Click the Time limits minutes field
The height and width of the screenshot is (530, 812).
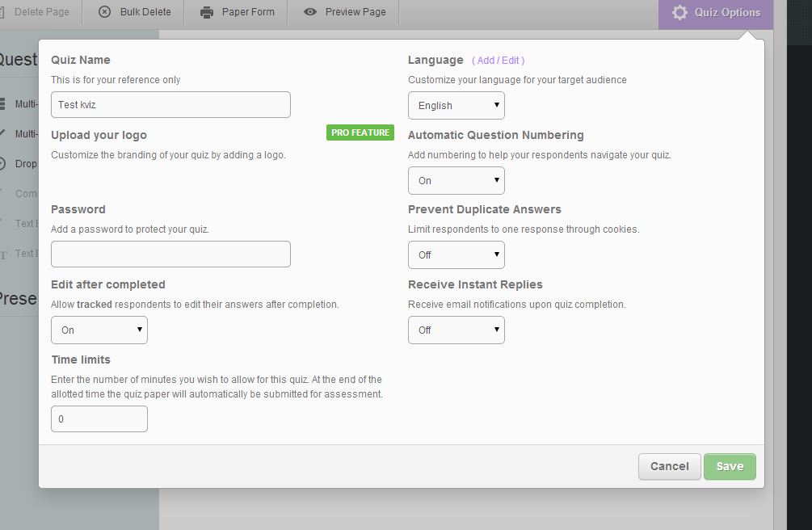coord(99,419)
